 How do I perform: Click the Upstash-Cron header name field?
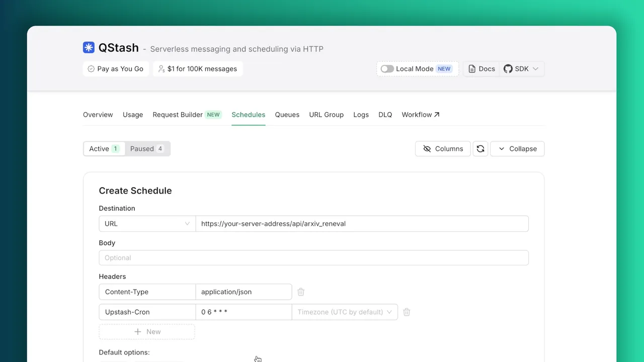pyautogui.click(x=147, y=312)
